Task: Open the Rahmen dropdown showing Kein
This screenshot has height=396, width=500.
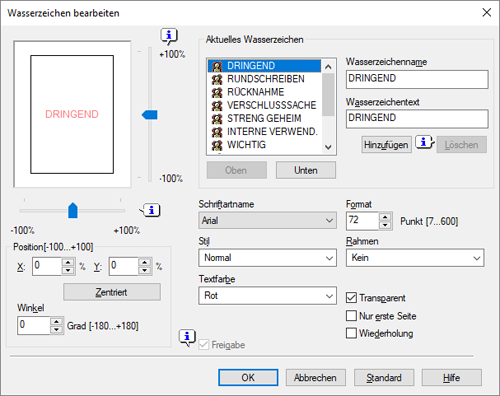Action: (415, 258)
